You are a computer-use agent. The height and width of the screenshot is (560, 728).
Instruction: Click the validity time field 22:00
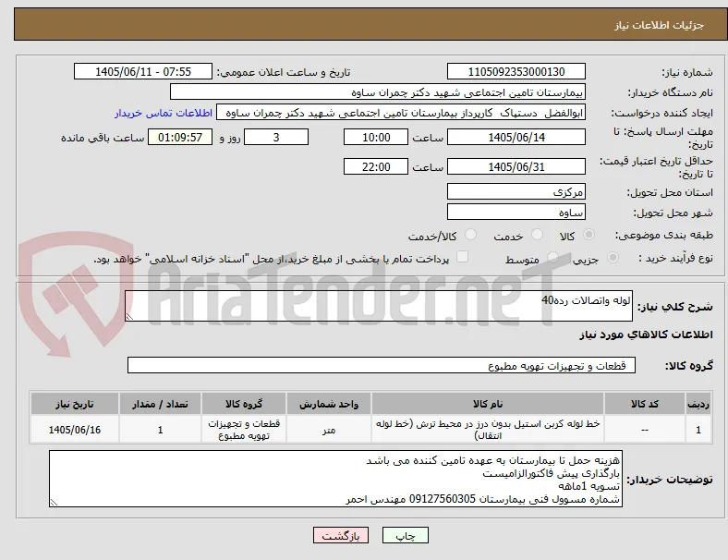(x=376, y=166)
